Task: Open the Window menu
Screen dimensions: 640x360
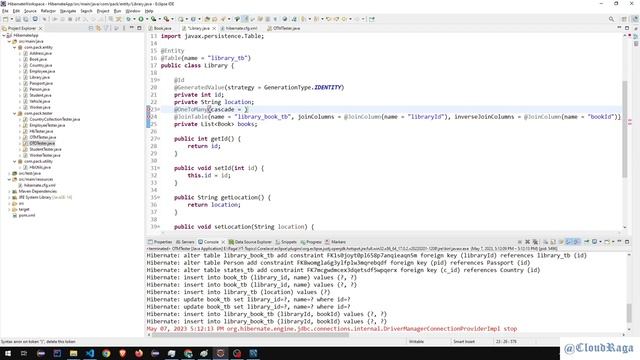Action: tap(133, 11)
